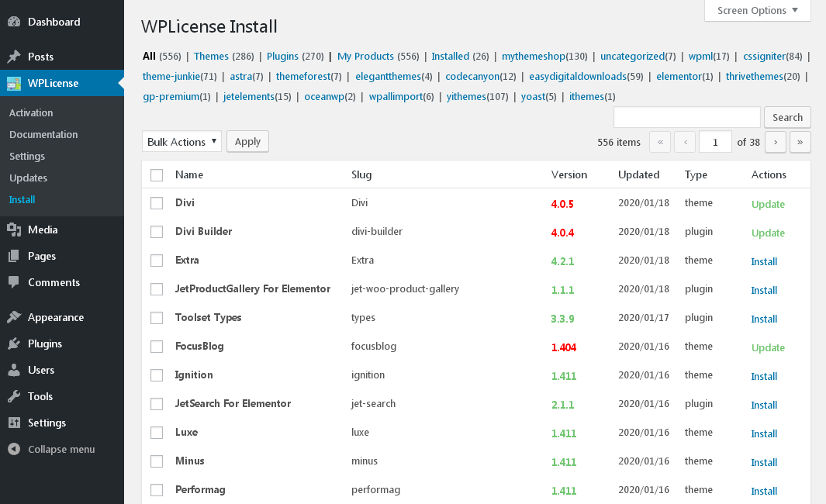826x504 pixels.
Task: Install the Ignition theme
Action: click(764, 377)
